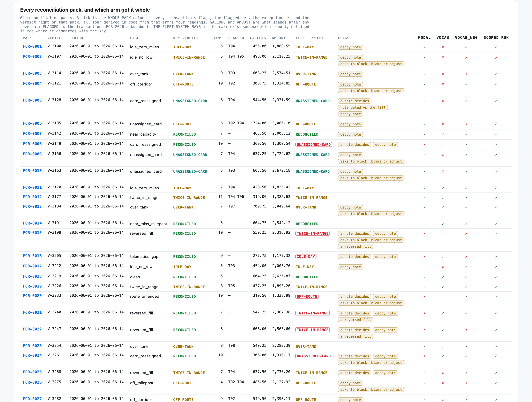Viewport: 532px width, 402px height.
Task: Click the outlined UNASSIGNED-CARD fleet verdict for FCR-0008
Action: click(x=314, y=144)
